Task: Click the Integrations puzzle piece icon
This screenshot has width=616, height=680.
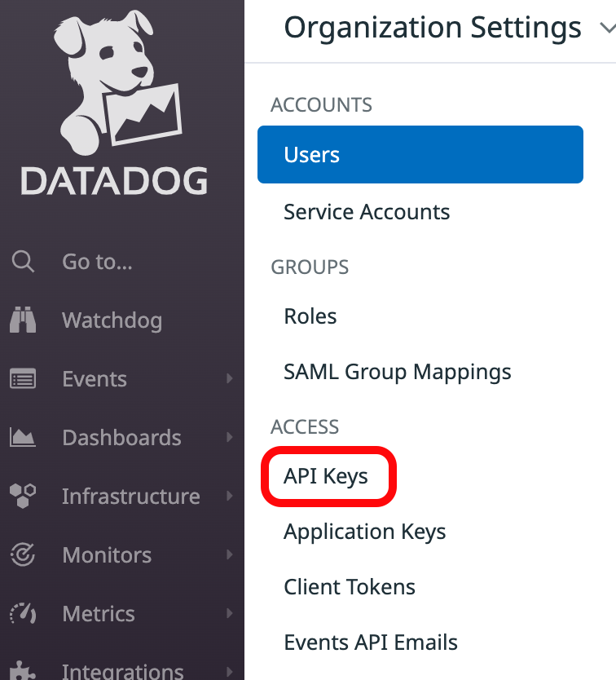Action: [23, 670]
